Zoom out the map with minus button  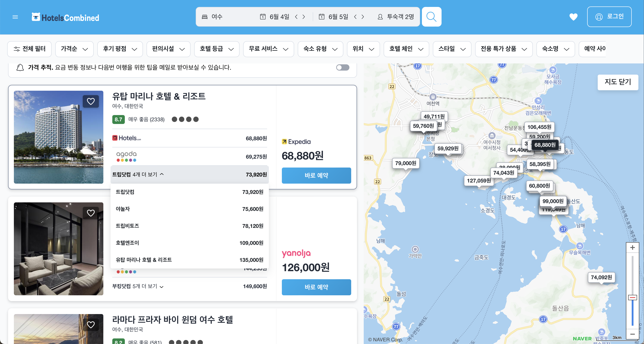tap(632, 334)
